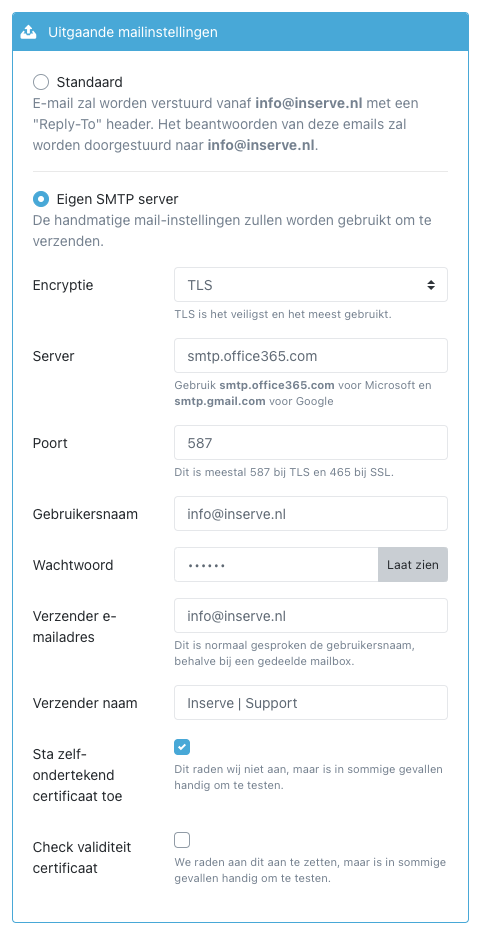Click the upload icon in the header
The height and width of the screenshot is (932, 477).
[x=29, y=32]
